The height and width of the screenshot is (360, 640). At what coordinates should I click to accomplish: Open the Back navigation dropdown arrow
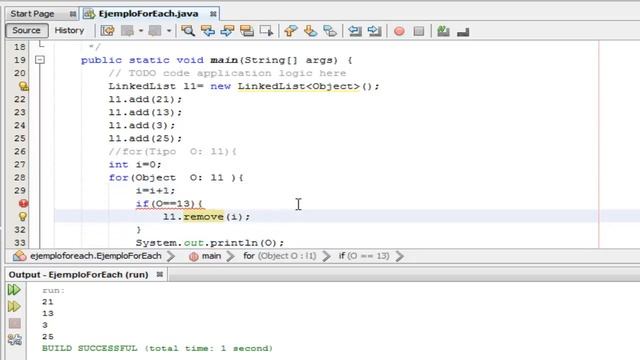point(141,31)
